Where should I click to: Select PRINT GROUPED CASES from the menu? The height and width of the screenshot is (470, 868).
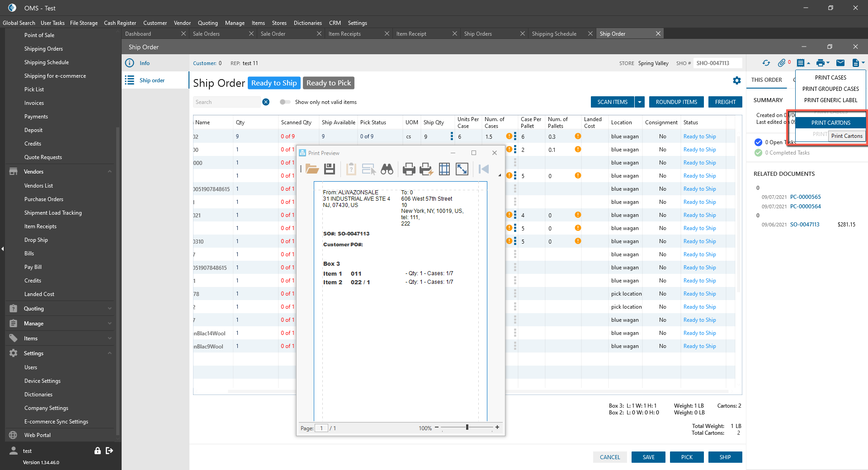point(830,89)
